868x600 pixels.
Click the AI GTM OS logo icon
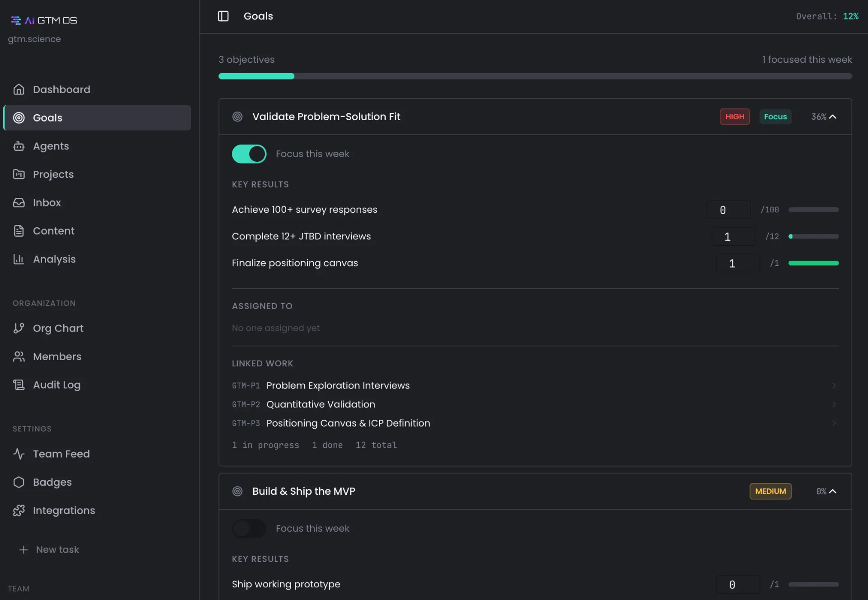pos(16,20)
